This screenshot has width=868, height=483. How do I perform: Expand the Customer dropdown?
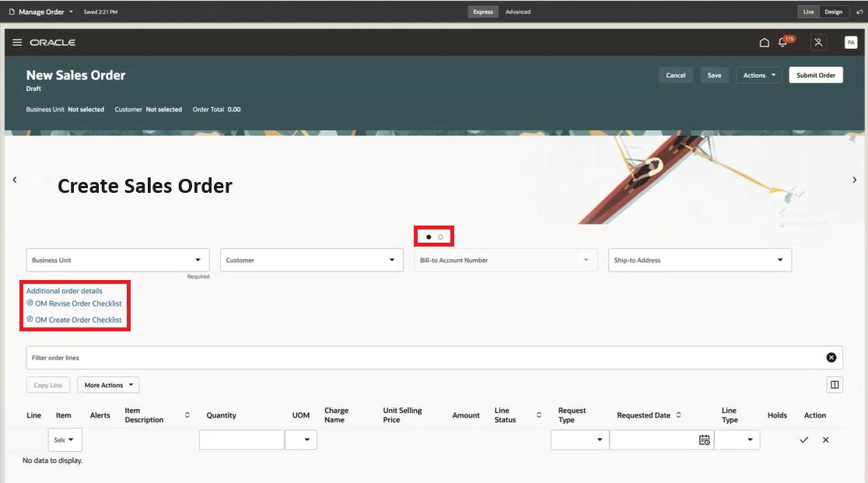[391, 260]
